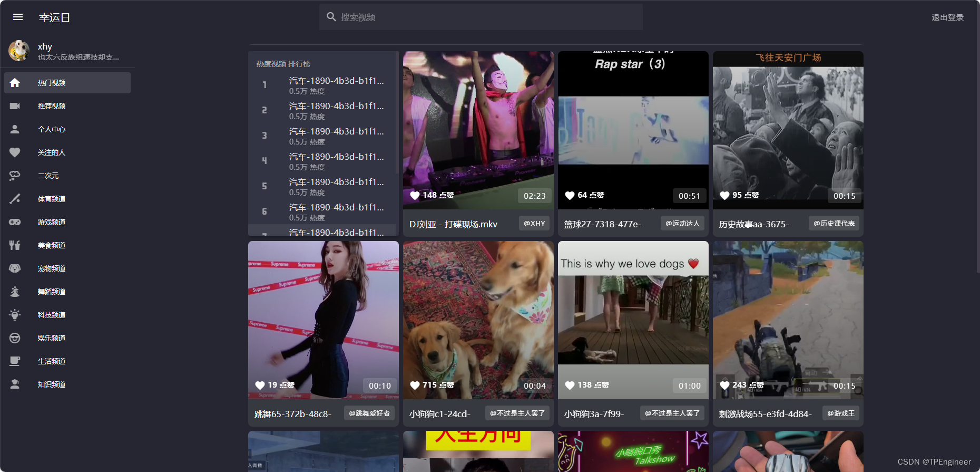This screenshot has width=980, height=472.
Task: Click the video title 跳舞65-372b-48c8-
Action: (293, 414)
